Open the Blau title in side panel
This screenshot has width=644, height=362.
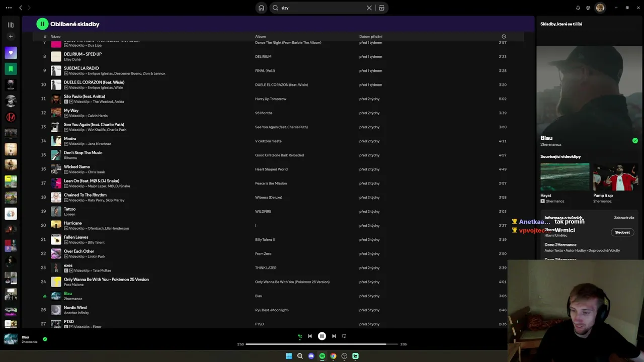point(546,138)
